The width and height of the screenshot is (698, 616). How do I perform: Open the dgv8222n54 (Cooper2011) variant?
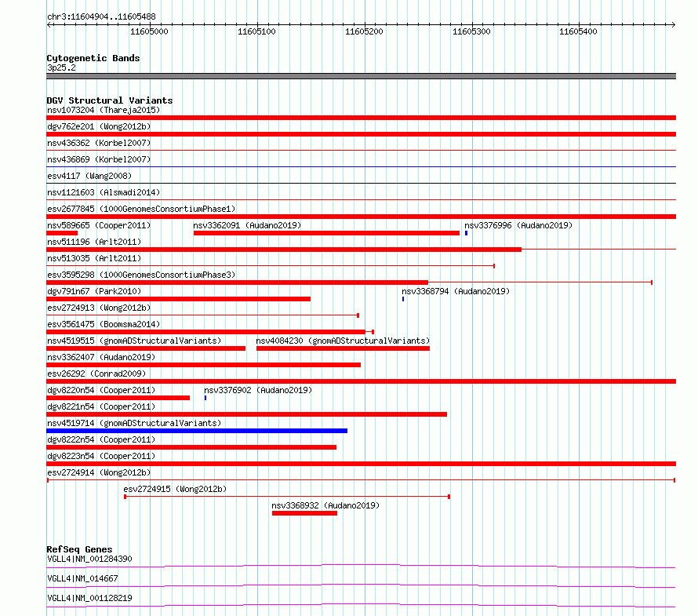click(101, 439)
